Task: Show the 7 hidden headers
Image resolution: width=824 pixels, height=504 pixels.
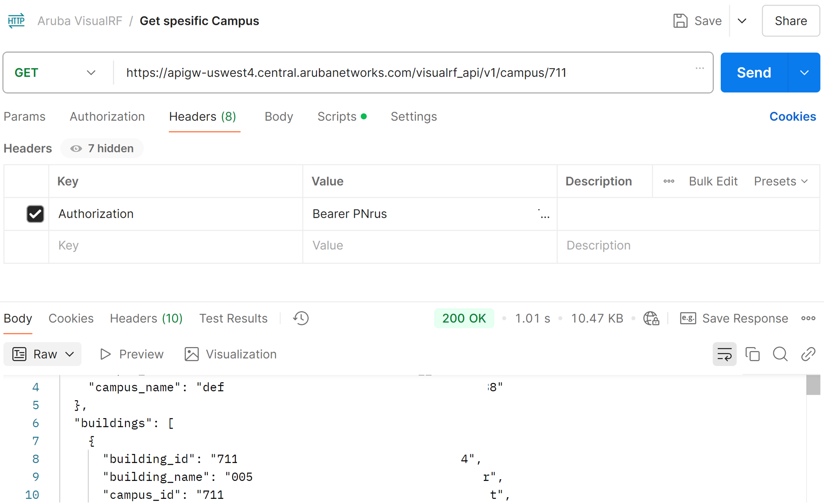Action: tap(102, 148)
